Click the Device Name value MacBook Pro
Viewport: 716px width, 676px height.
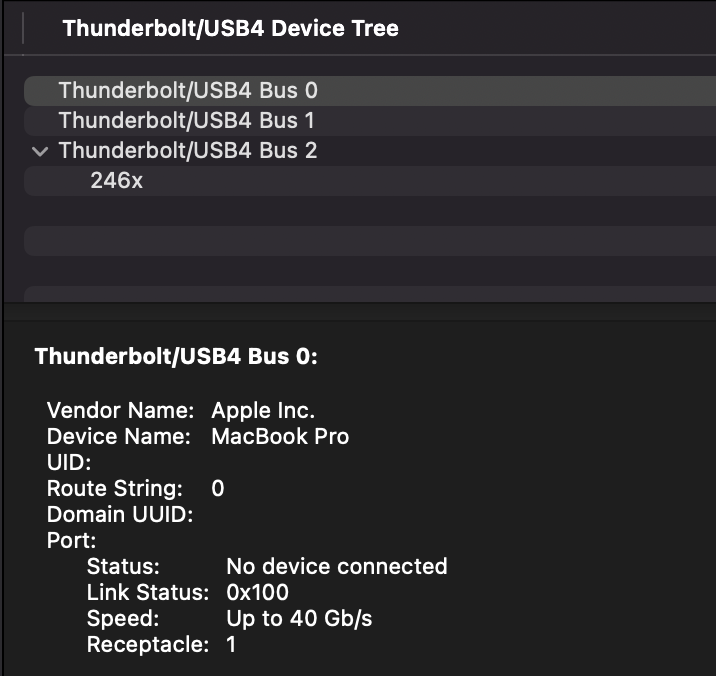pyautogui.click(x=280, y=437)
